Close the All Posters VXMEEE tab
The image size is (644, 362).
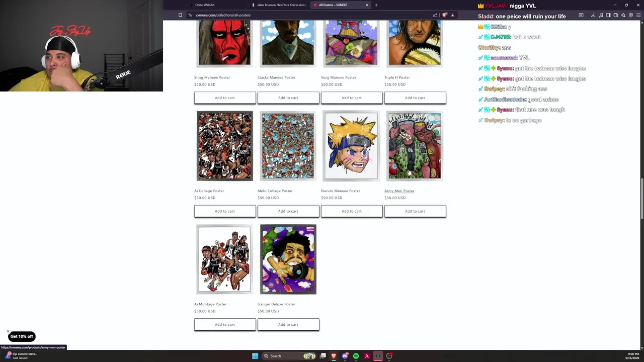coord(367,5)
